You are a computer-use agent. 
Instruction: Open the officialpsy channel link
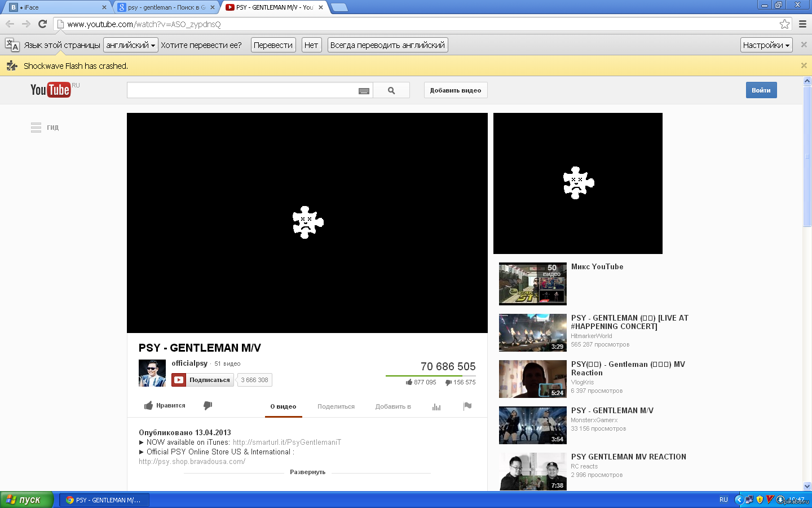(189, 364)
